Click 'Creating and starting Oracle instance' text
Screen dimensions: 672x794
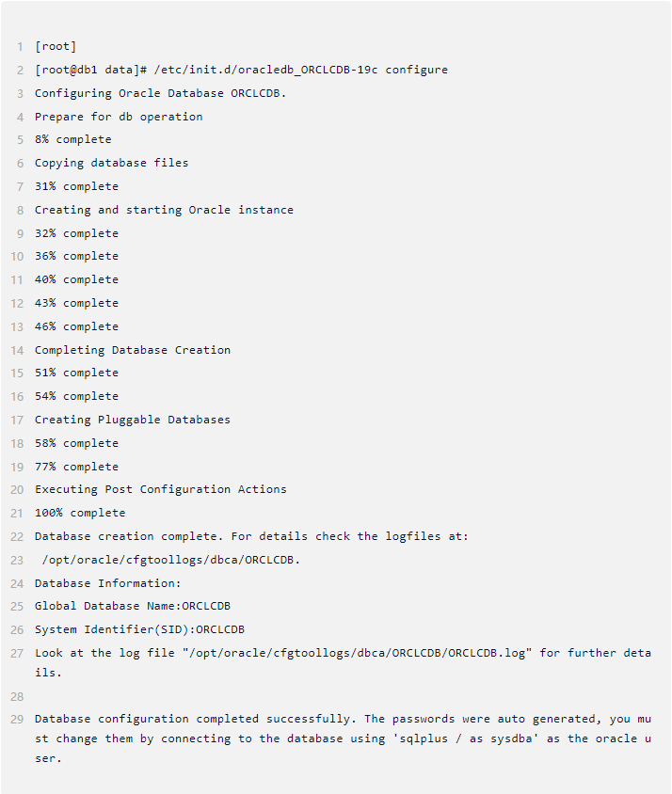coord(164,210)
